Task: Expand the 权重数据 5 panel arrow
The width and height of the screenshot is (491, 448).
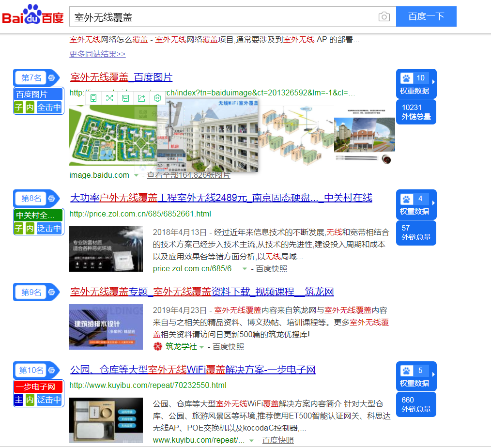Action: tap(433, 374)
